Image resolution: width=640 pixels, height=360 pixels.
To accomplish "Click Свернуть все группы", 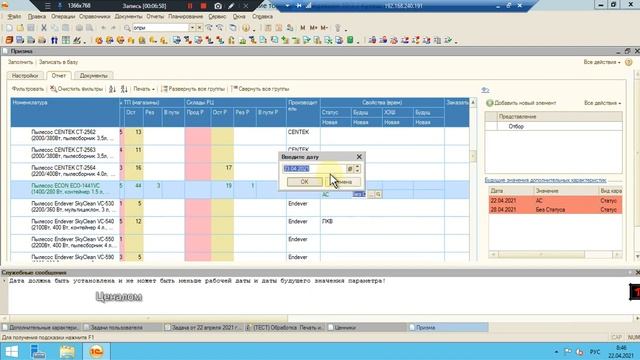I will tap(260, 89).
